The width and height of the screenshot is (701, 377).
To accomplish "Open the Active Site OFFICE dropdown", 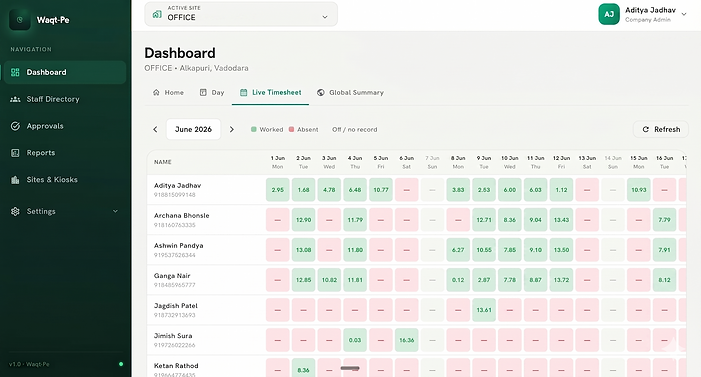I will (x=241, y=14).
